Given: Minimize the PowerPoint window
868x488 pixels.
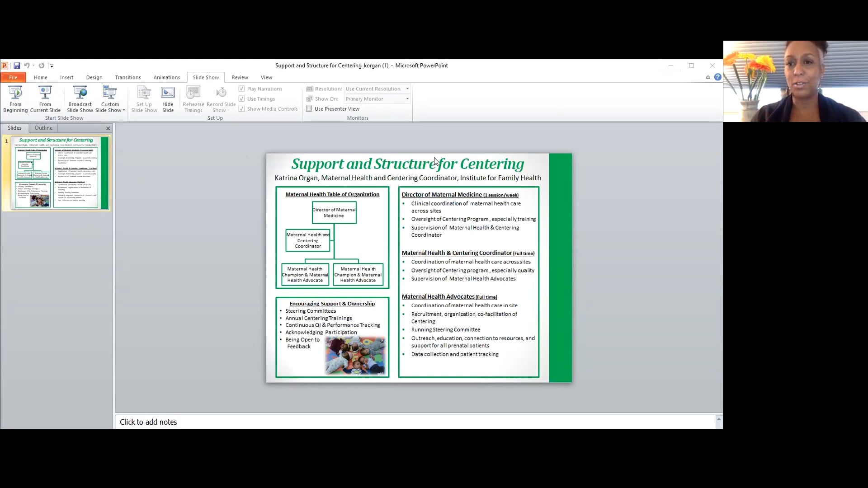Looking at the screenshot, I should tap(671, 66).
